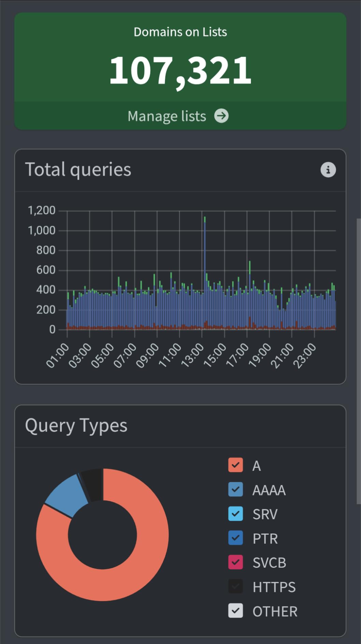The height and width of the screenshot is (644, 361).
Task: Click the Total queries info icon
Action: coord(328,169)
